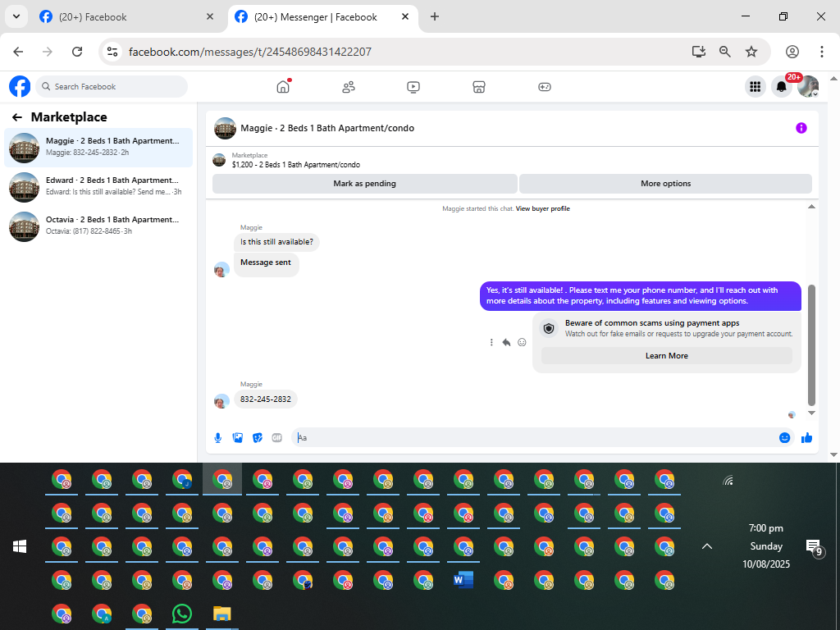Image resolution: width=840 pixels, height=630 pixels.
Task: Click the back arrow beside Marketplace
Action: pyautogui.click(x=17, y=117)
